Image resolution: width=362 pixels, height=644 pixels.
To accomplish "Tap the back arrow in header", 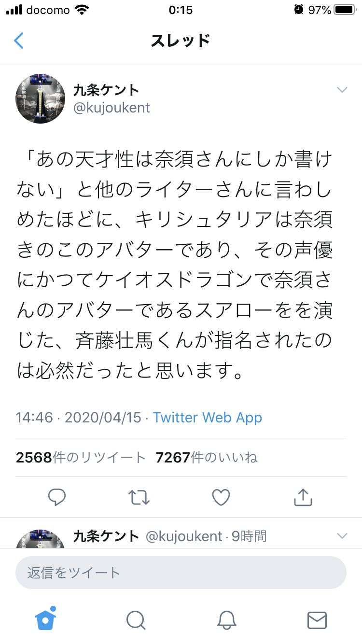I will click(x=19, y=41).
